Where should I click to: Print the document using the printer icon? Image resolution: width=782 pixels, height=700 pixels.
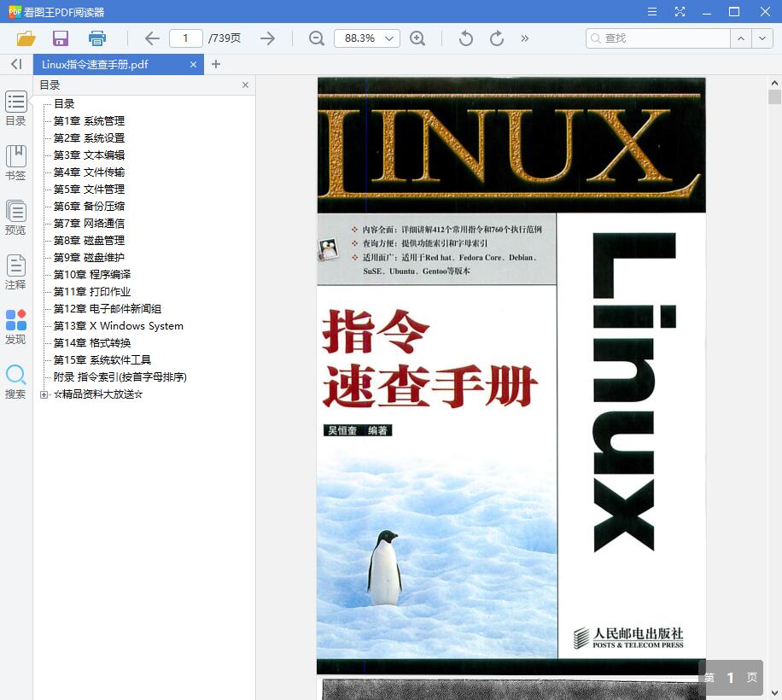coord(96,38)
